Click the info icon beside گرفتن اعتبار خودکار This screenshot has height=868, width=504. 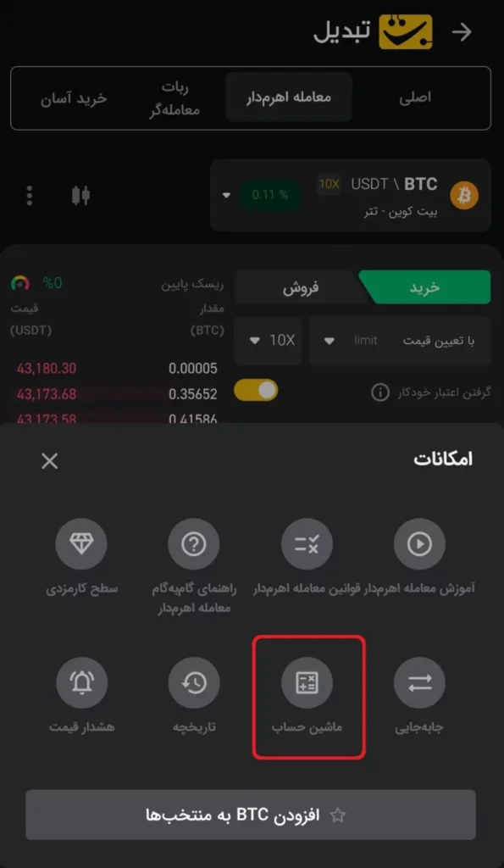tap(380, 392)
